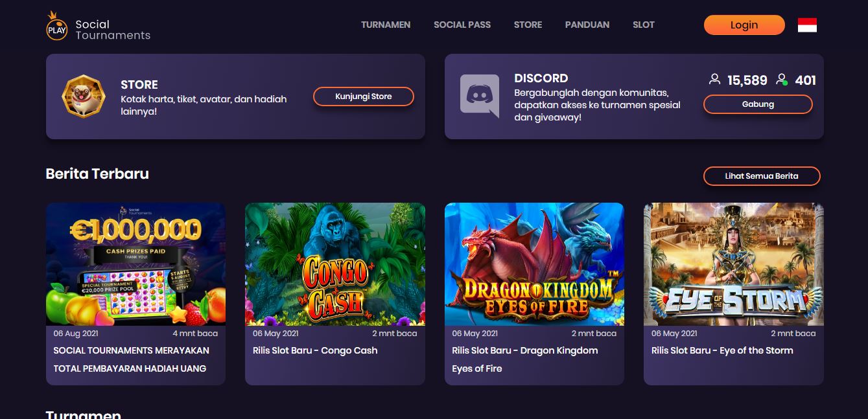Select the SLOT navigation item

644,25
